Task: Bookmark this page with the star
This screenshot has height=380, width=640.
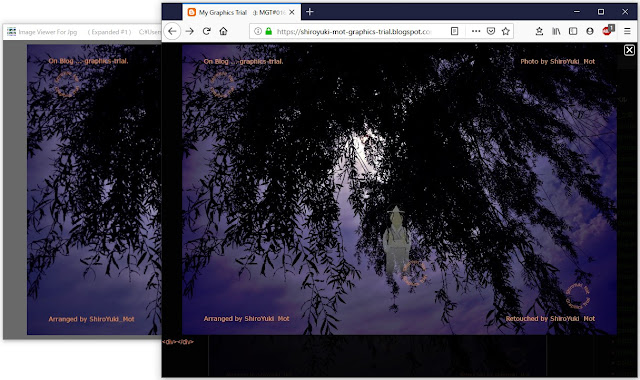Action: coord(506,31)
